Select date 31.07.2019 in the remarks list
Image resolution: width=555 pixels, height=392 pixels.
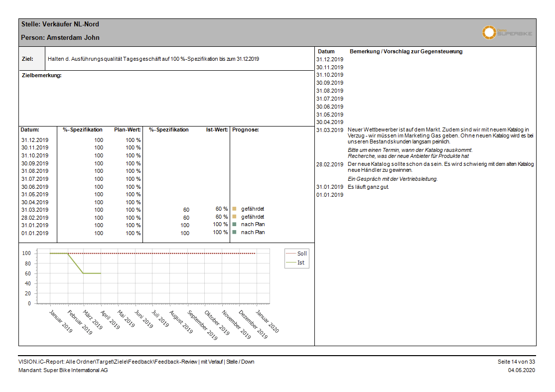coord(330,99)
